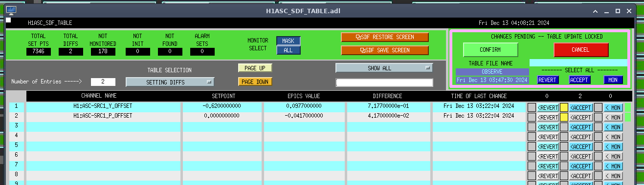Image resolution: width=644 pixels, height=185 pixels.
Task: Toggle MON for row 1 Y_OFFSET
Action: 613,107
